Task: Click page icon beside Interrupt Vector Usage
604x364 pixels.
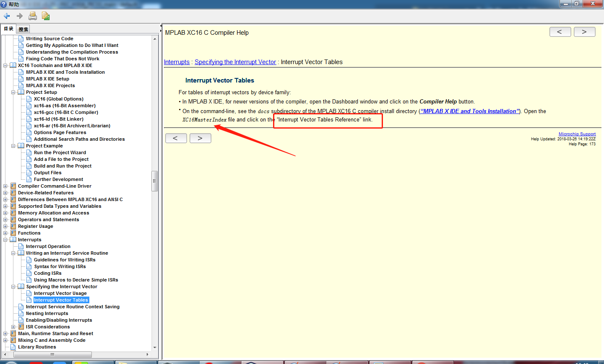Action: tap(29, 293)
